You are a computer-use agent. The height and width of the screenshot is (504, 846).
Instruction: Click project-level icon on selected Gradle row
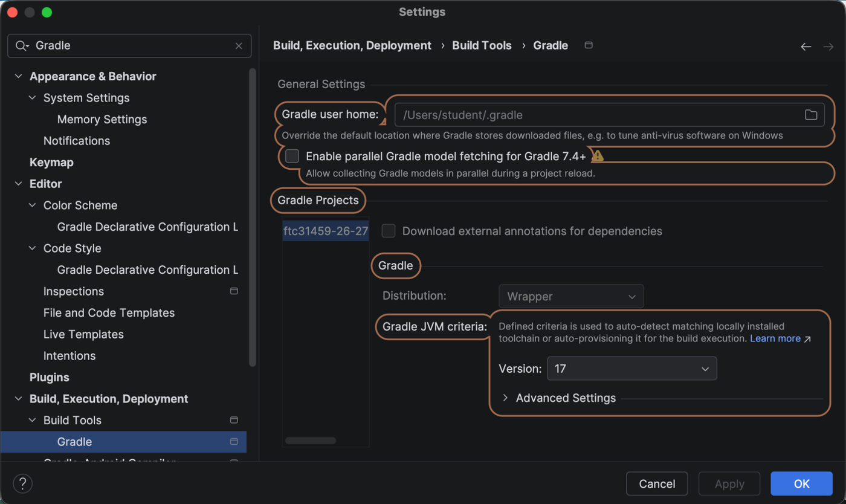(x=234, y=442)
